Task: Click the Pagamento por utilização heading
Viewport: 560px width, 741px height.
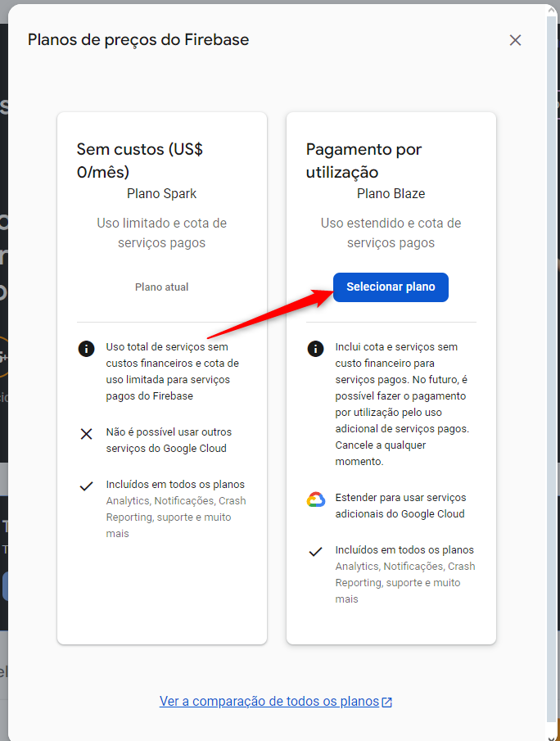Action: (364, 160)
